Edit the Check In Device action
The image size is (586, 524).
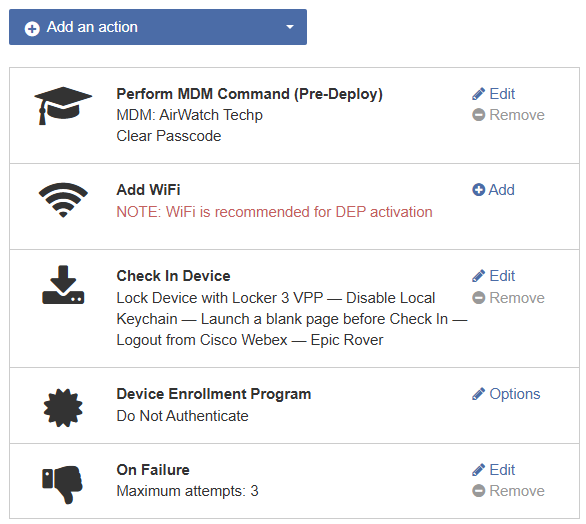[494, 276]
